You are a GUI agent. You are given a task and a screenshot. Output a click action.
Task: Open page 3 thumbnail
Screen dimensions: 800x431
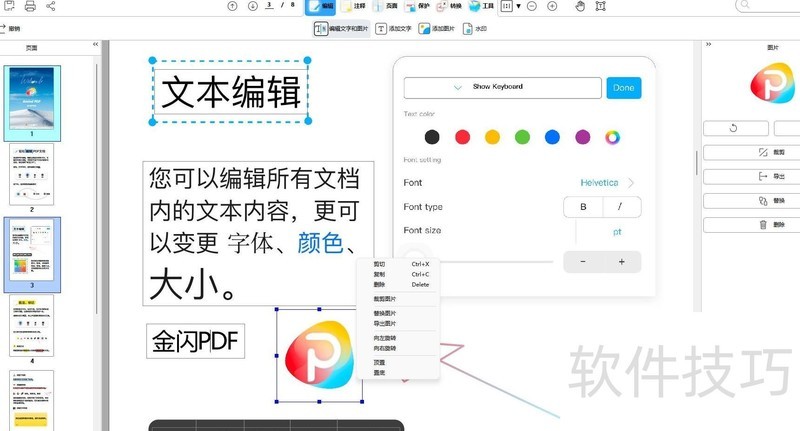pos(32,252)
